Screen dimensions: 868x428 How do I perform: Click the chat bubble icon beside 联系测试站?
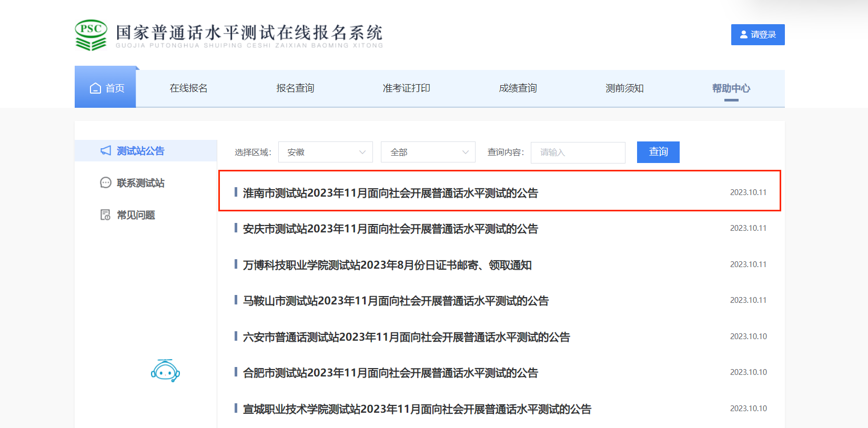tap(106, 183)
